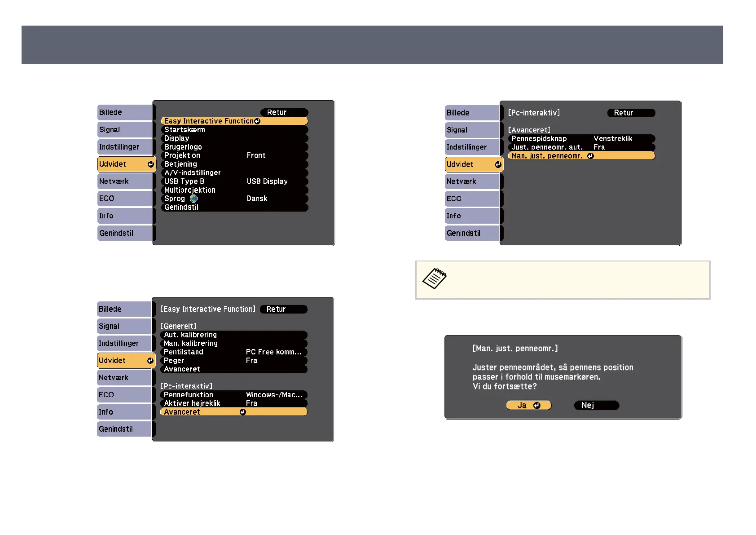Click Udvidet enter icon in Pc-interaktiv screen
756x535 pixels.
pyautogui.click(x=498, y=165)
